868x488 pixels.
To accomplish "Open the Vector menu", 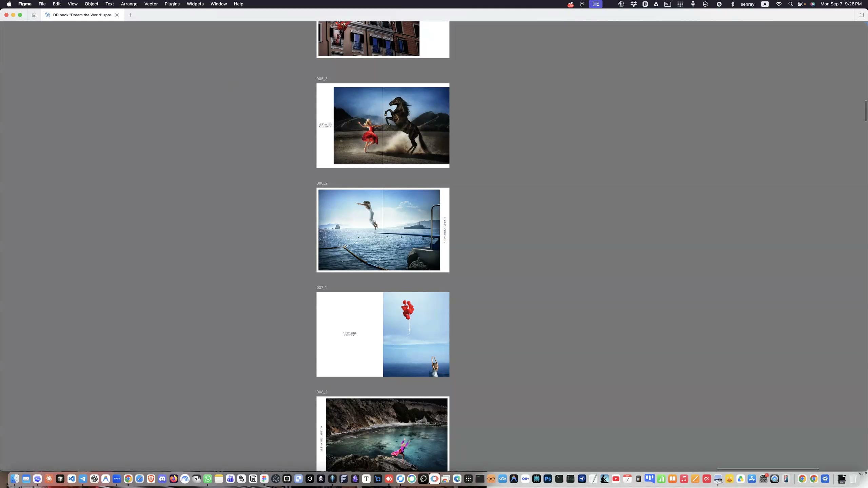I will (151, 4).
